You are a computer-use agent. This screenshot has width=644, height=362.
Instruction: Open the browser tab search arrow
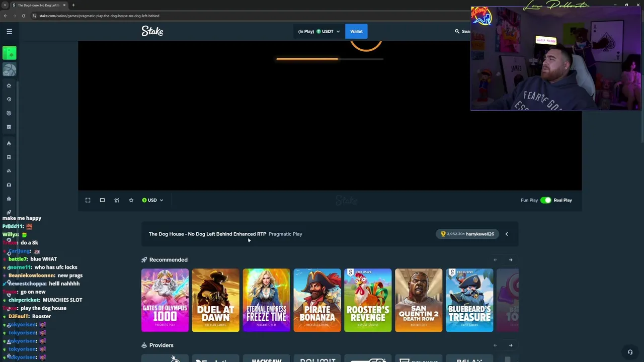[5, 5]
